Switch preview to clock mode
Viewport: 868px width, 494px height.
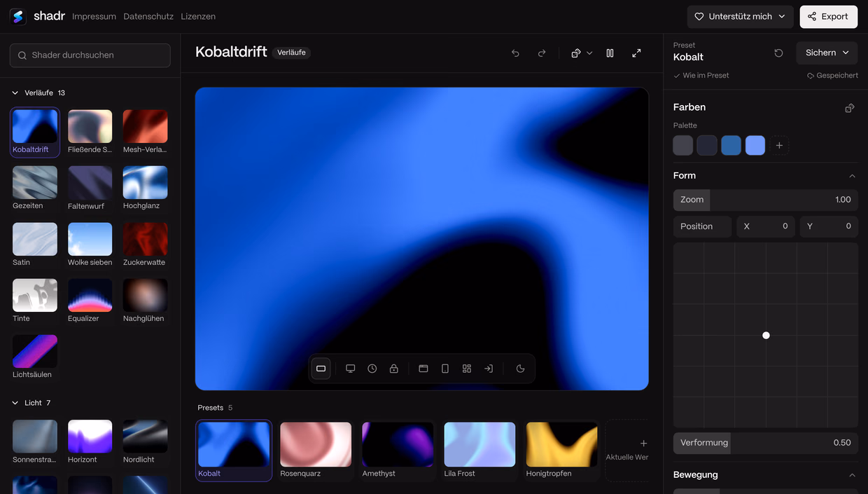pyautogui.click(x=372, y=369)
